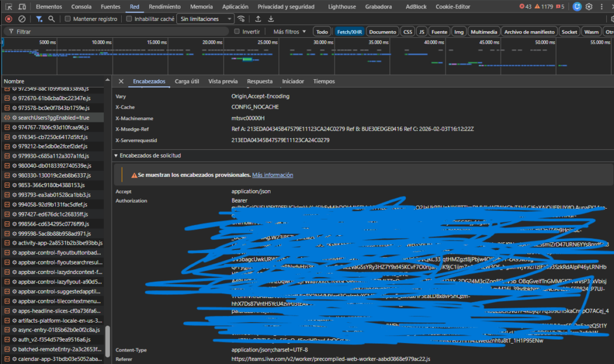The height and width of the screenshot is (364, 614).
Task: Open network search with magnifier icon
Action: (x=52, y=19)
